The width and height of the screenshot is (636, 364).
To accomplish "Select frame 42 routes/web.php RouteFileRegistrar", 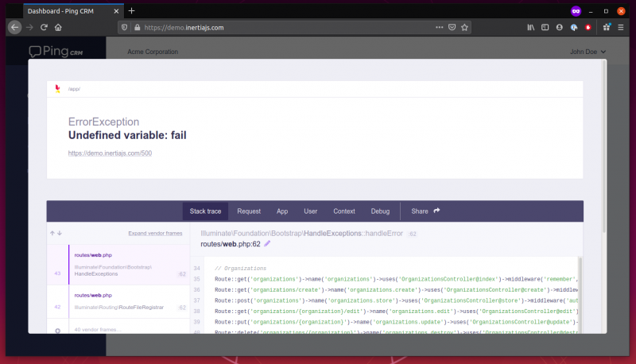I will click(118, 301).
